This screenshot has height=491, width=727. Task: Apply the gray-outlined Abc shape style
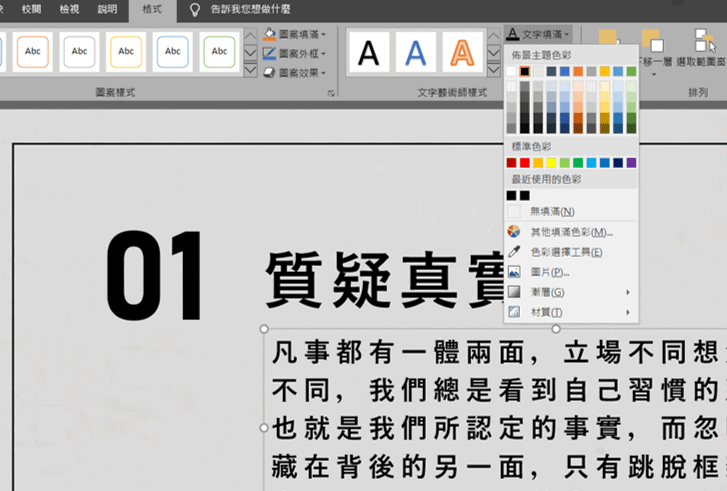tap(79, 51)
